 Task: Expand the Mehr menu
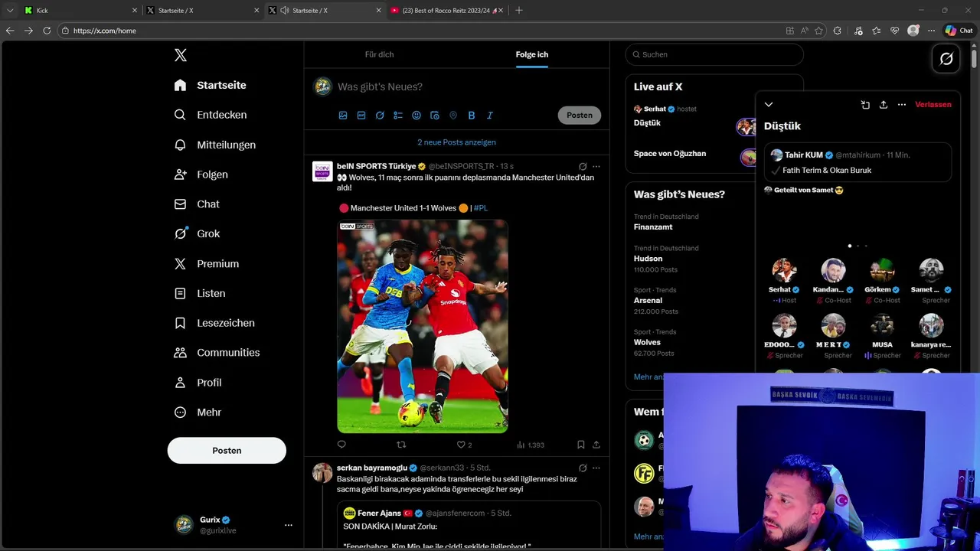[x=198, y=412]
